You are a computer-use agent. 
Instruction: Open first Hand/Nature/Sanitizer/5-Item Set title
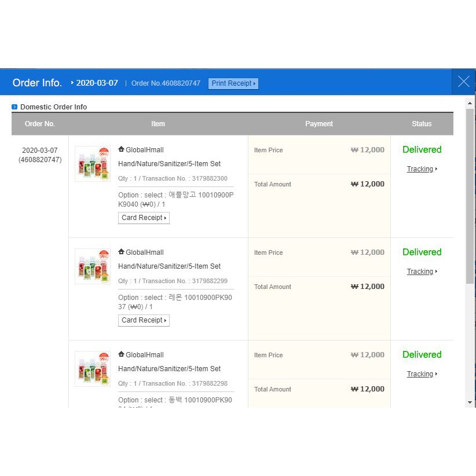pos(169,164)
